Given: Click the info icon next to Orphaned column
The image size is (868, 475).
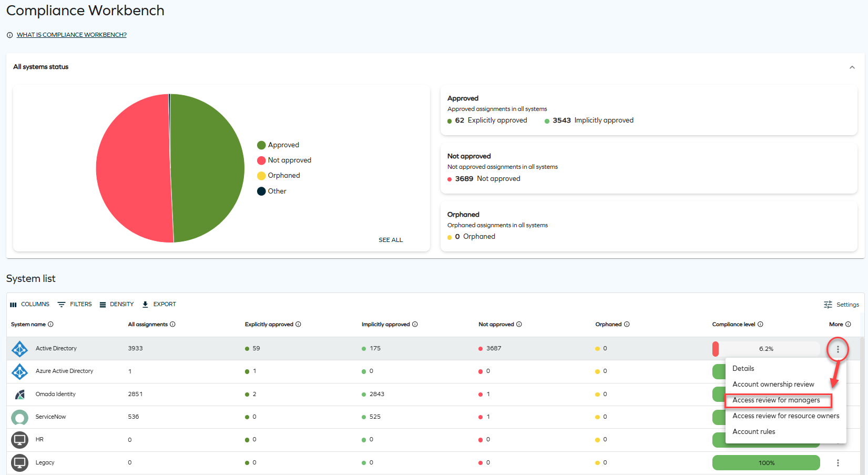Looking at the screenshot, I should pos(627,325).
